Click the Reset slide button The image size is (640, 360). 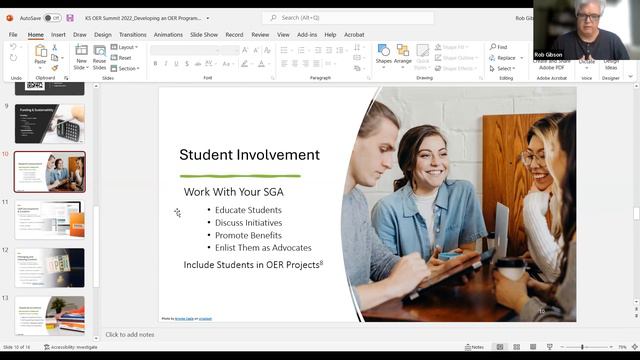point(121,58)
